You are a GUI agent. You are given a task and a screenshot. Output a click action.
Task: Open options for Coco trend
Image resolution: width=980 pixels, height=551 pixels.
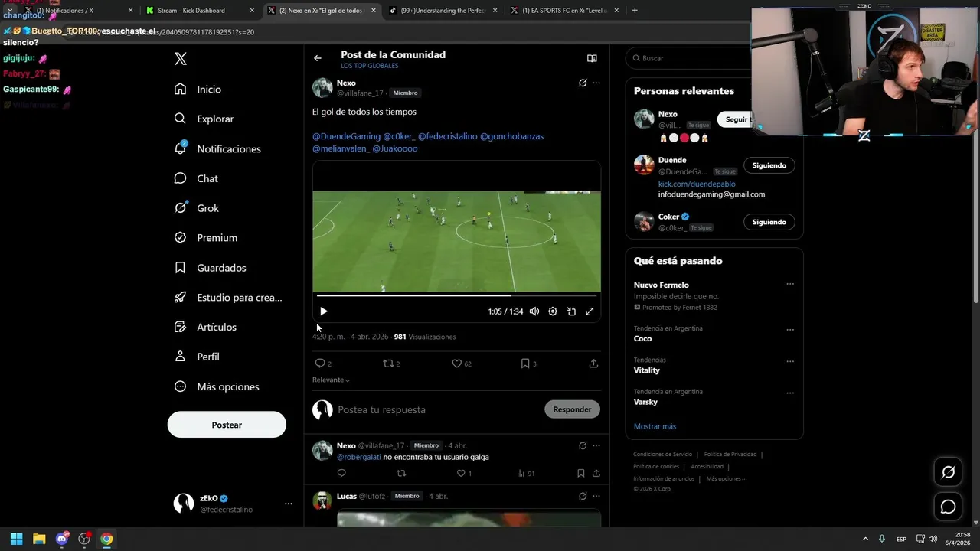790,330
